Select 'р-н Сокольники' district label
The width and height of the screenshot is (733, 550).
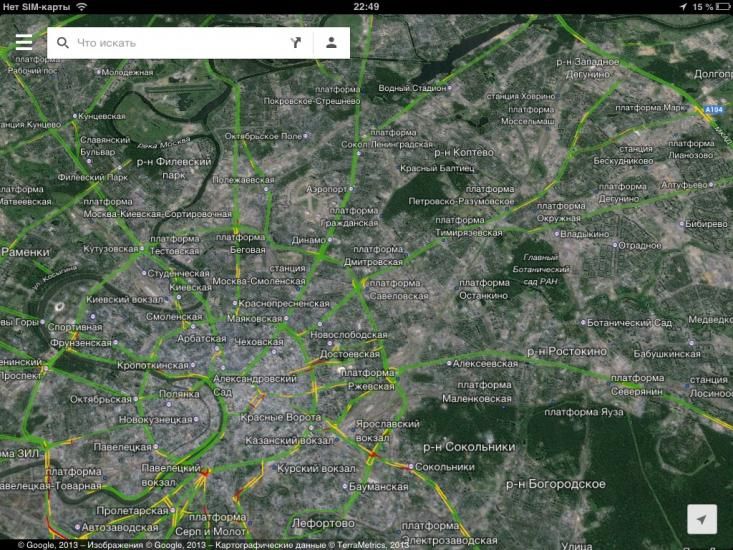[469, 447]
